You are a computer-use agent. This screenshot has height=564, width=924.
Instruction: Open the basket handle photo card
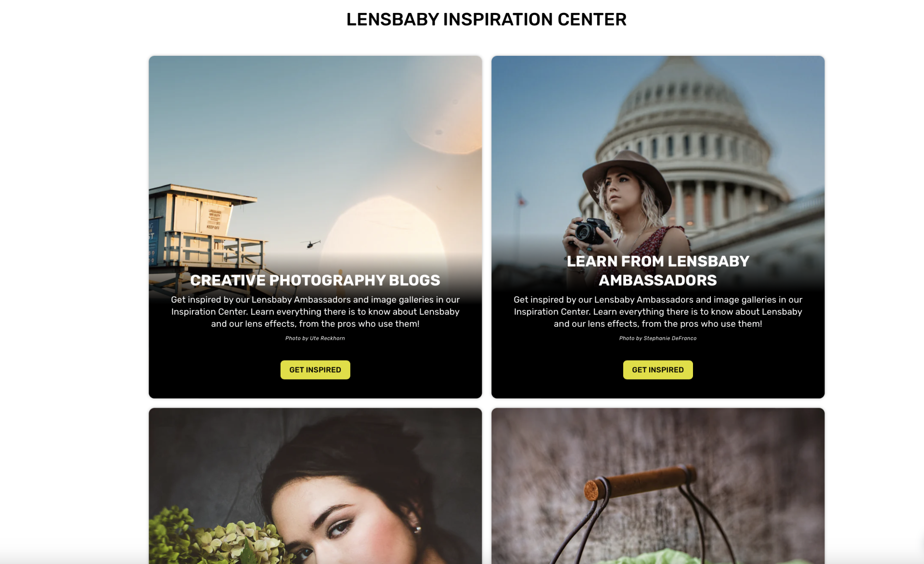point(658,486)
